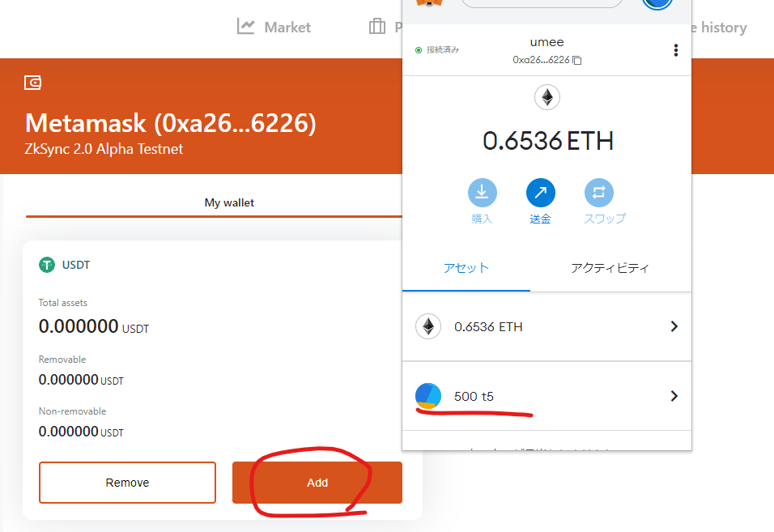
Task: Click the 送金 send label
Action: coord(541,219)
